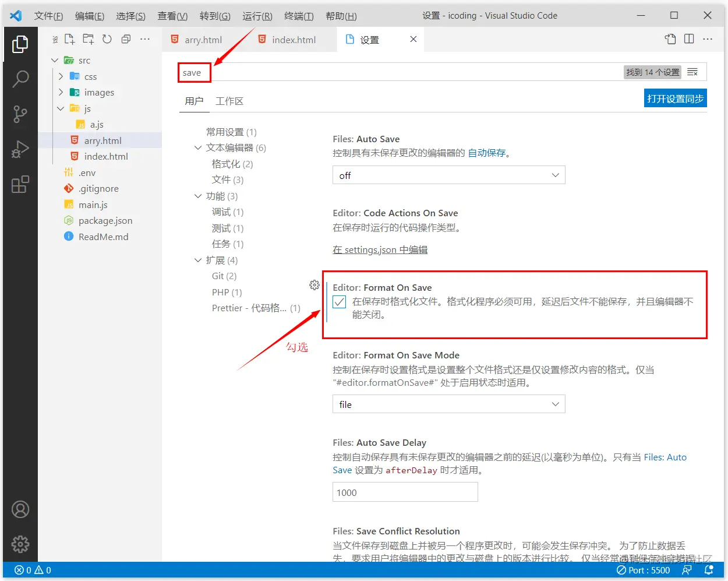Open the feedback icon in status bar

tap(687, 570)
